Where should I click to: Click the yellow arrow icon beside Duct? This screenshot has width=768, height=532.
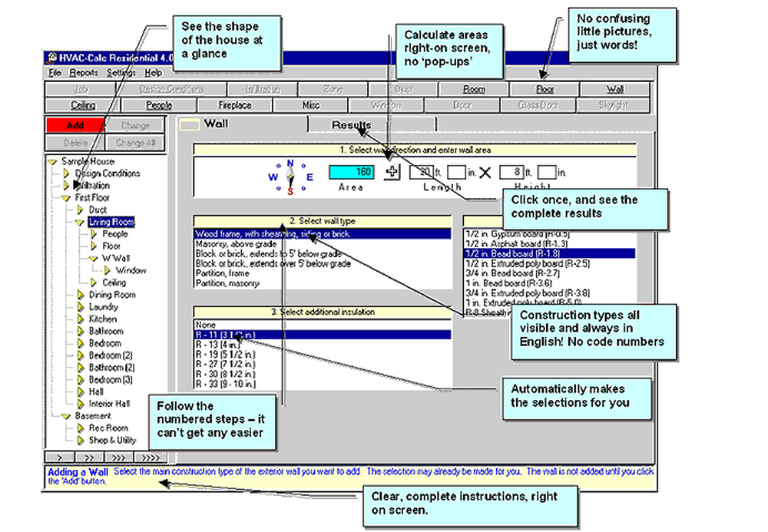[80, 210]
